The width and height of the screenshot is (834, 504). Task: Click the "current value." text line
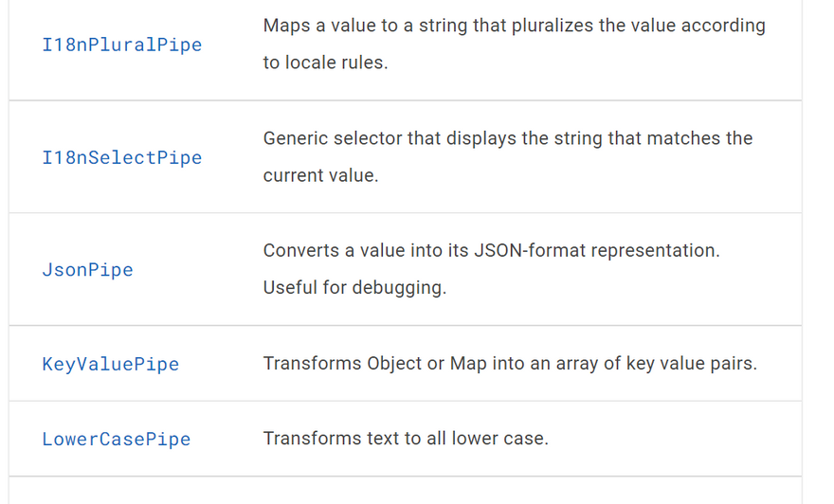point(320,176)
